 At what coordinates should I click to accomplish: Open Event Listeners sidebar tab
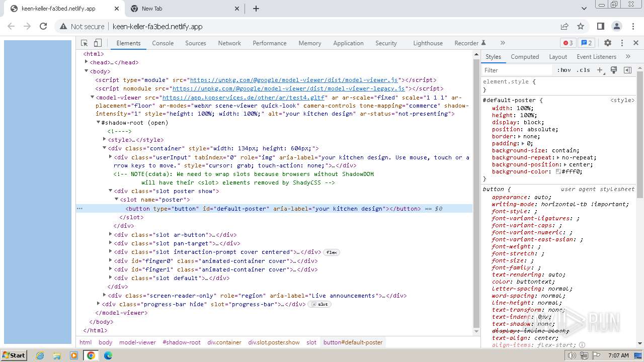tap(597, 57)
